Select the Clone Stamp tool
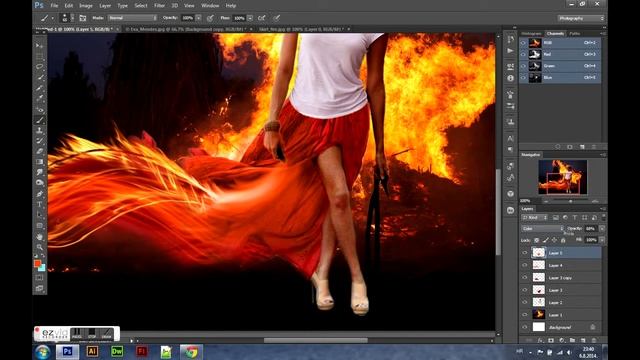Image resolution: width=640 pixels, height=360 pixels. (40, 131)
